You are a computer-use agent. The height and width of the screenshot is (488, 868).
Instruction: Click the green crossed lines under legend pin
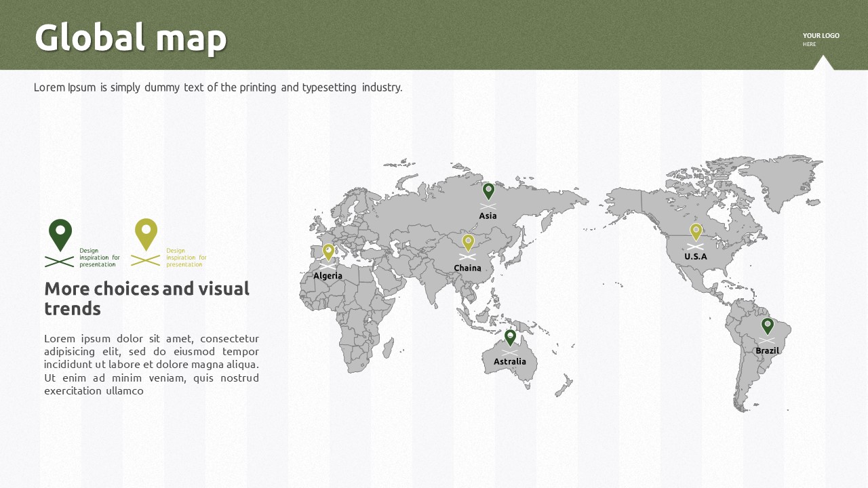click(x=59, y=261)
